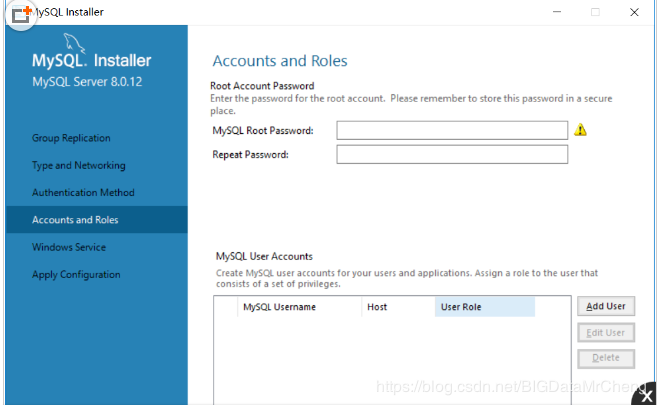
Task: Click the installer icon in the title bar
Action: coord(21,15)
